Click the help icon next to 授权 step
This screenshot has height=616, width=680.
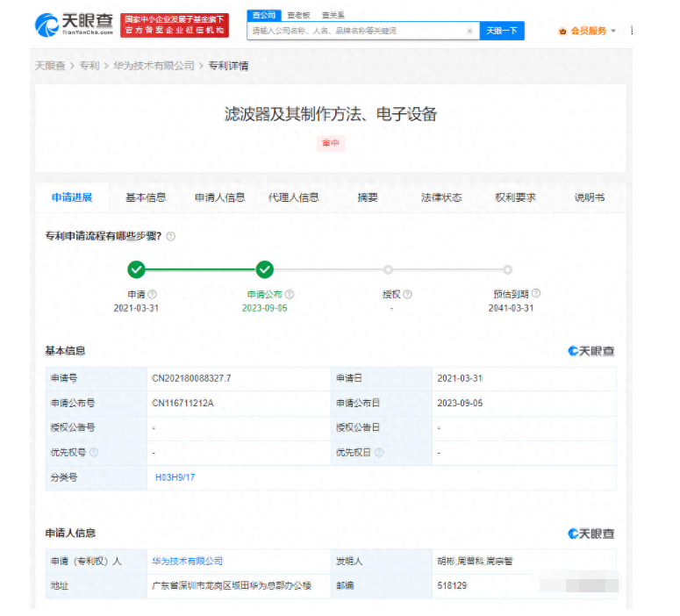click(408, 295)
